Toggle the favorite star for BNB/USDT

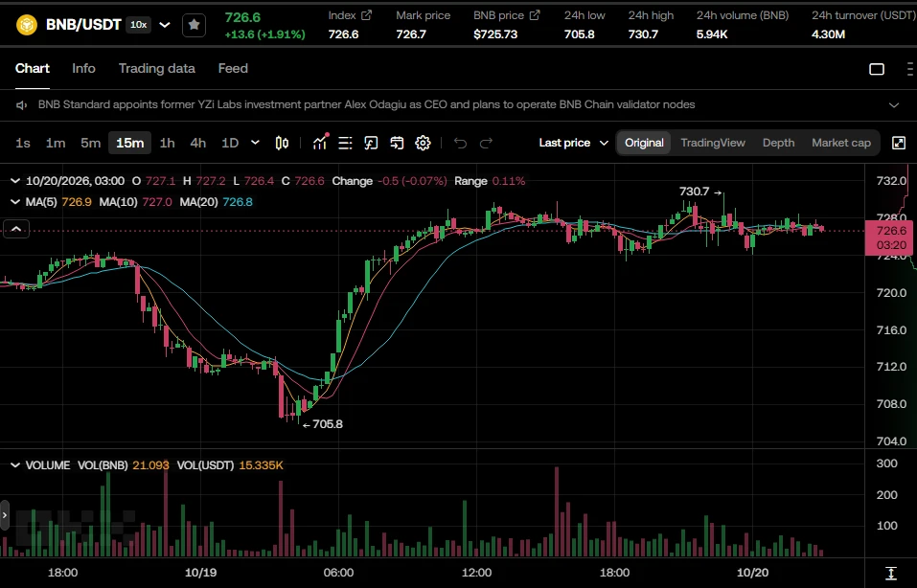pos(195,25)
